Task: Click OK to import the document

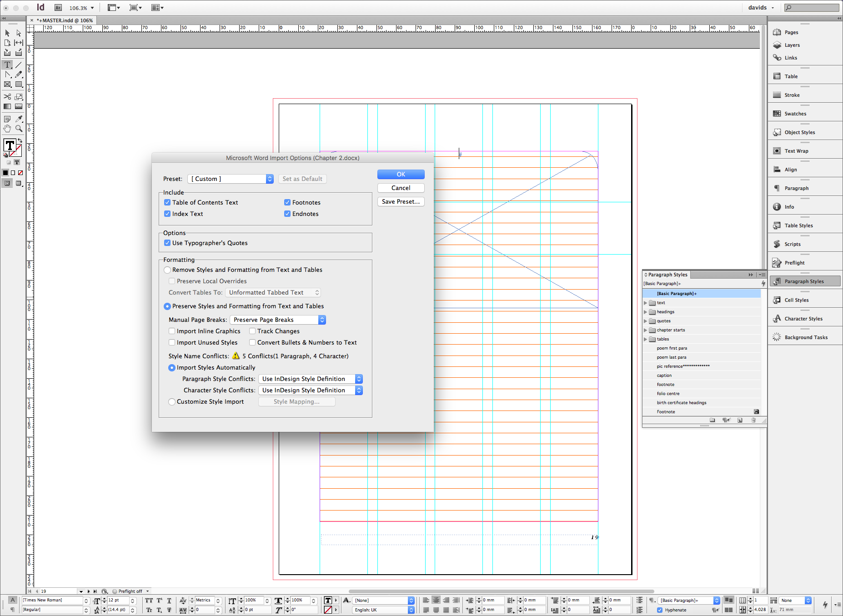Action: (x=401, y=174)
